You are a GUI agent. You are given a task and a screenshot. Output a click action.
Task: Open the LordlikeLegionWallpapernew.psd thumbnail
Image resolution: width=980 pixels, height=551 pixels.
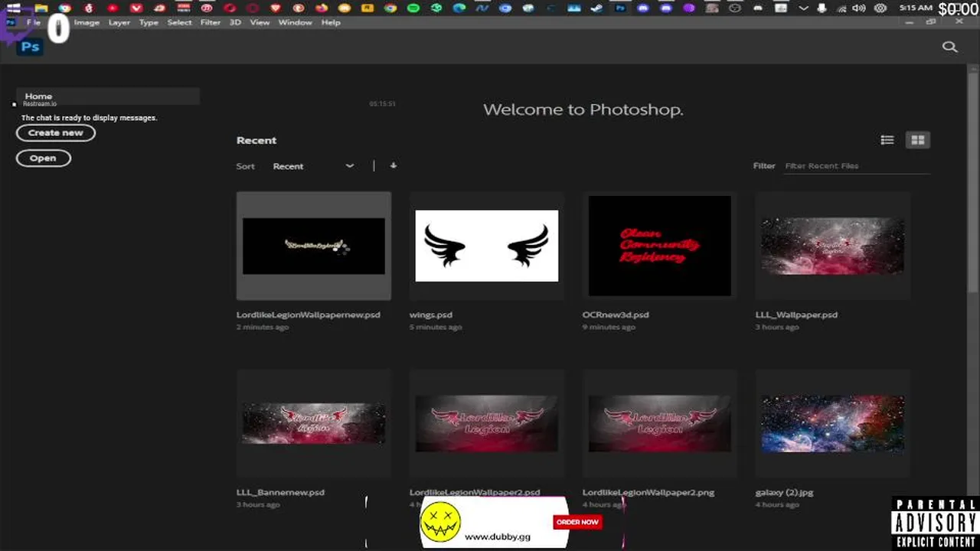(x=314, y=246)
